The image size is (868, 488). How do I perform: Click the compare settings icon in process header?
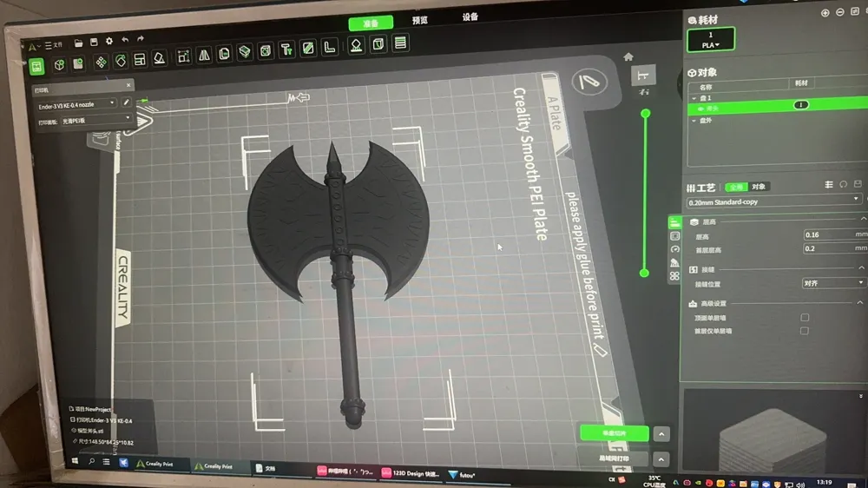click(x=829, y=184)
